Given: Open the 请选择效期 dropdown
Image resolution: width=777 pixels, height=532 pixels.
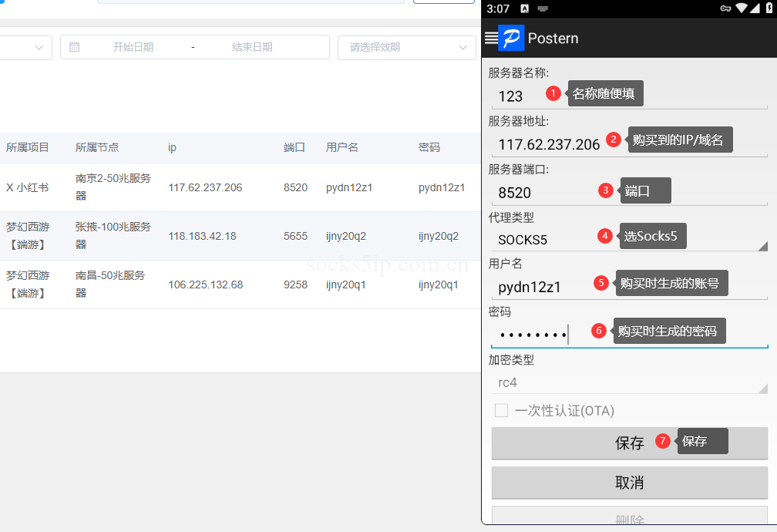Looking at the screenshot, I should (x=406, y=47).
